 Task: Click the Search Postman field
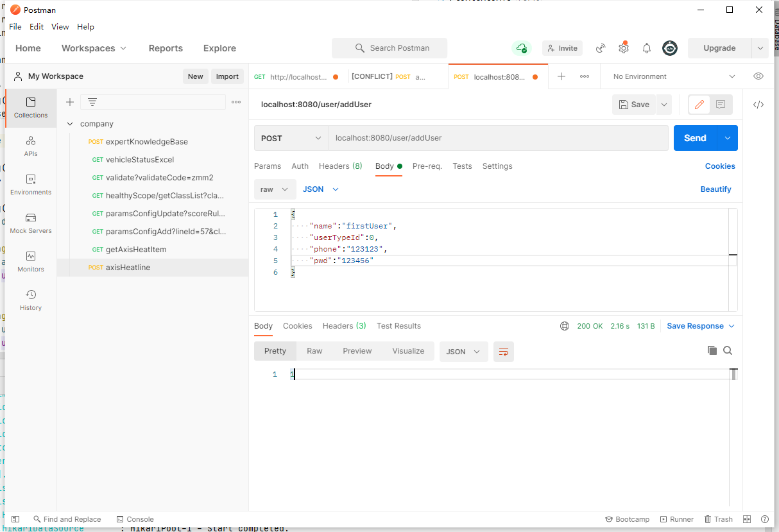389,48
